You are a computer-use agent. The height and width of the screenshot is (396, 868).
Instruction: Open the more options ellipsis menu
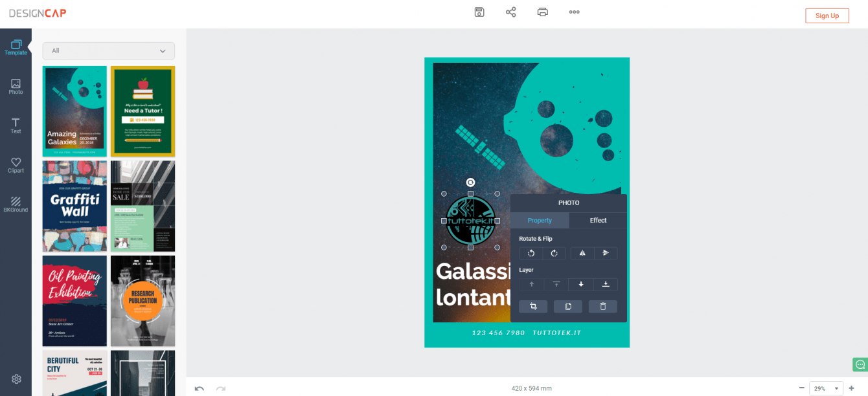(574, 12)
